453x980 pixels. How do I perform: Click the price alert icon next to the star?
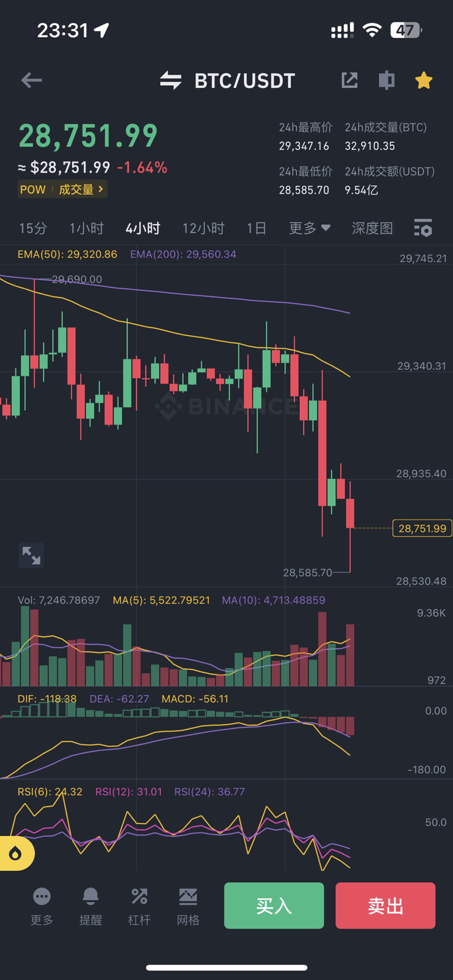click(x=386, y=80)
